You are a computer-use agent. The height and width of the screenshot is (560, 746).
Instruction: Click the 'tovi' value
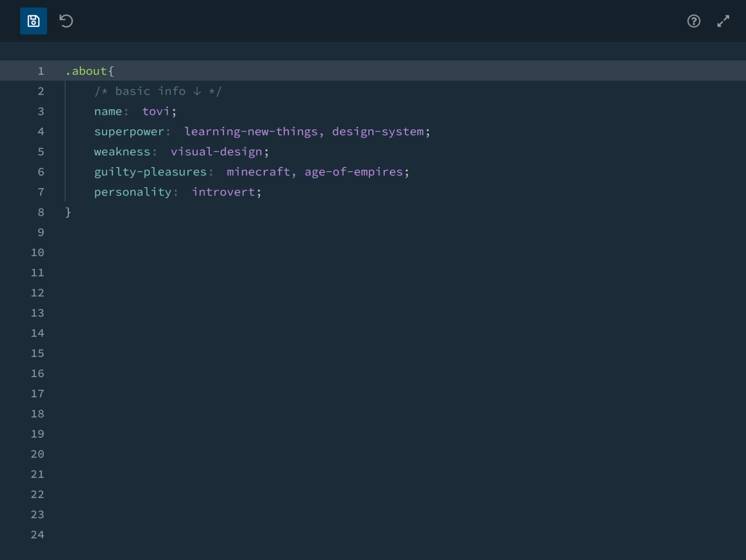click(x=156, y=112)
